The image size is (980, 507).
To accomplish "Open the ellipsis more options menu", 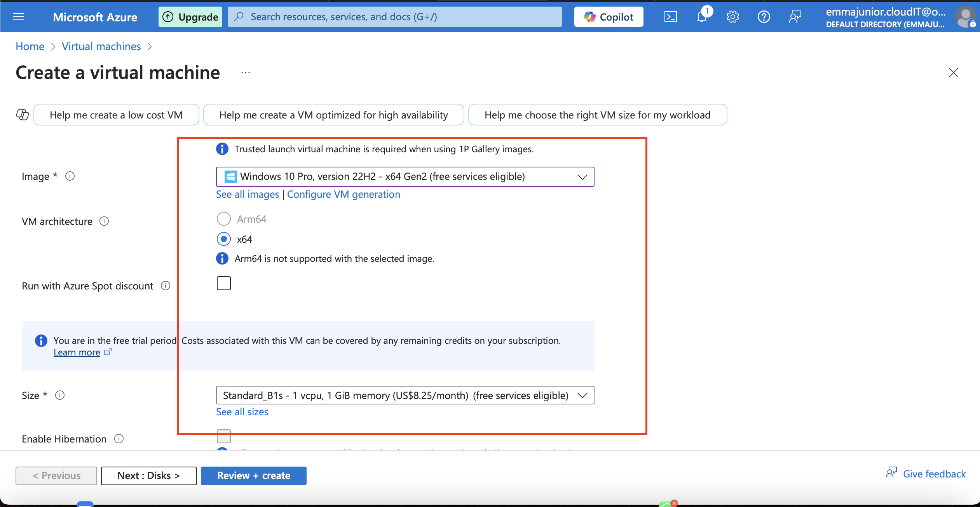I will (246, 73).
